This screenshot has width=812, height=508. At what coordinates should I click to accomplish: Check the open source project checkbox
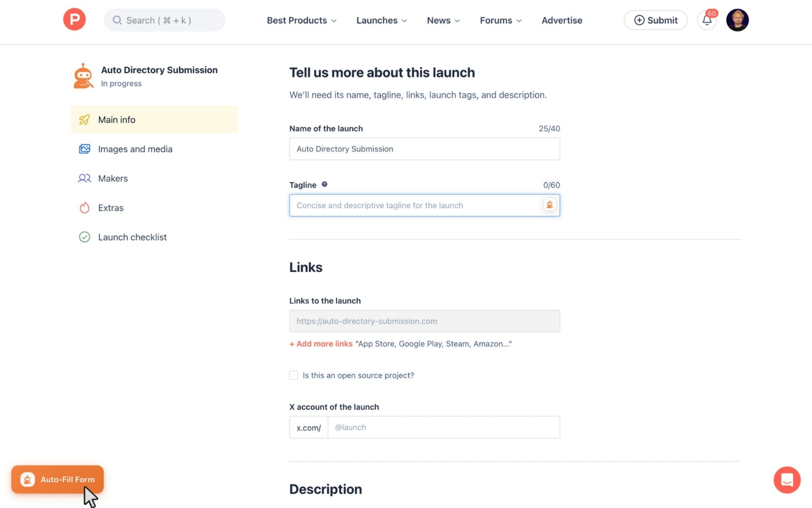pos(294,375)
